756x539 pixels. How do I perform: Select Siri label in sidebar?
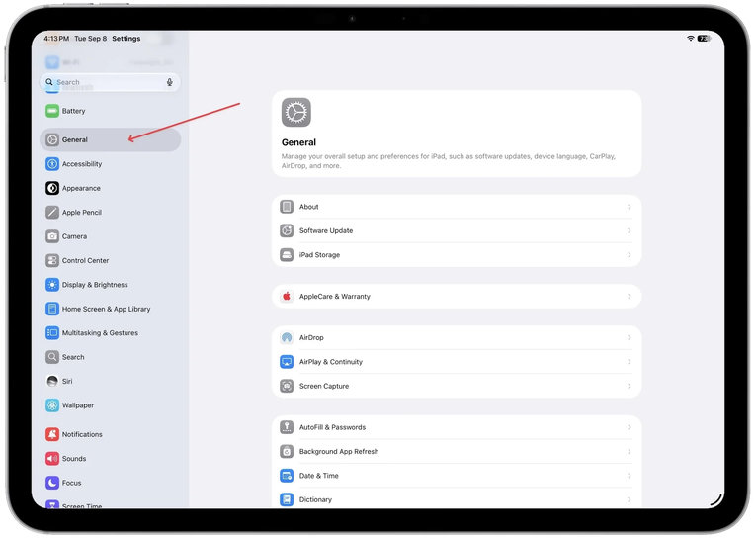(67, 381)
